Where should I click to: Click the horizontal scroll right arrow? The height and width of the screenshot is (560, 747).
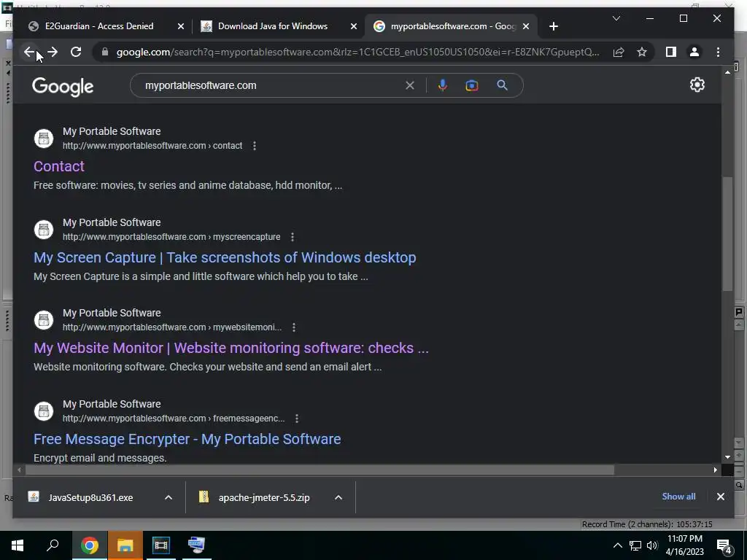[x=715, y=470]
